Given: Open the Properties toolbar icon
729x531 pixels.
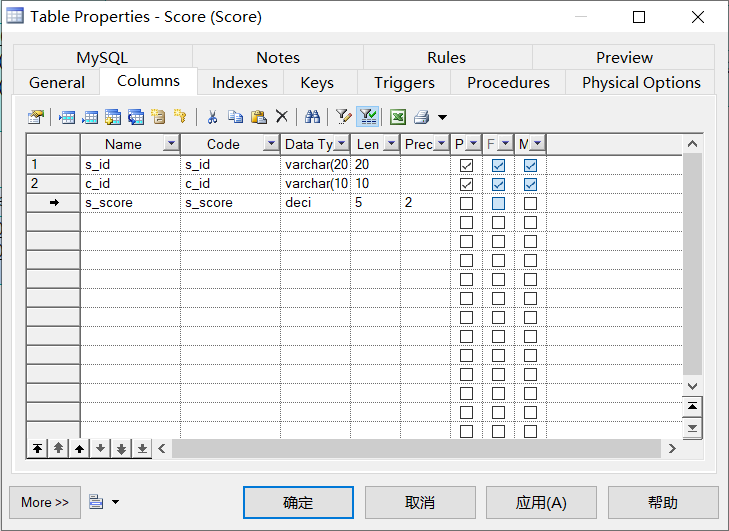Looking at the screenshot, I should tap(36, 117).
